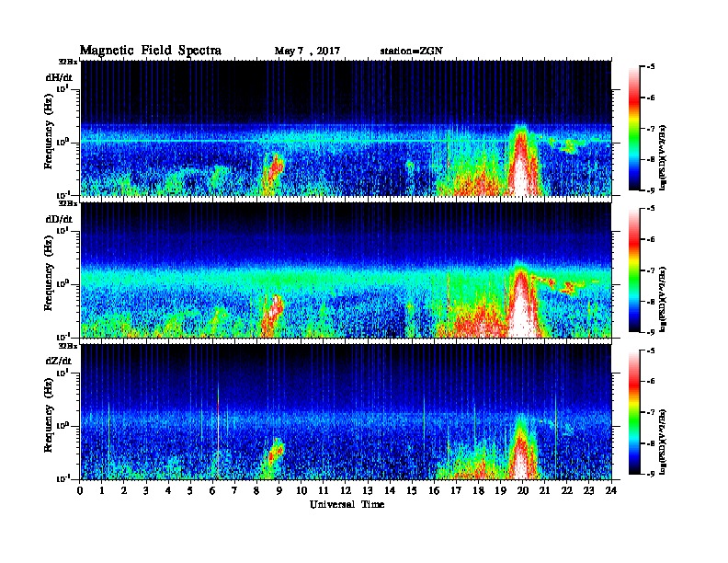Click the Frequency (Hz) label of the dH/dt panel
Screen dimensions: 728x563
pos(49,133)
